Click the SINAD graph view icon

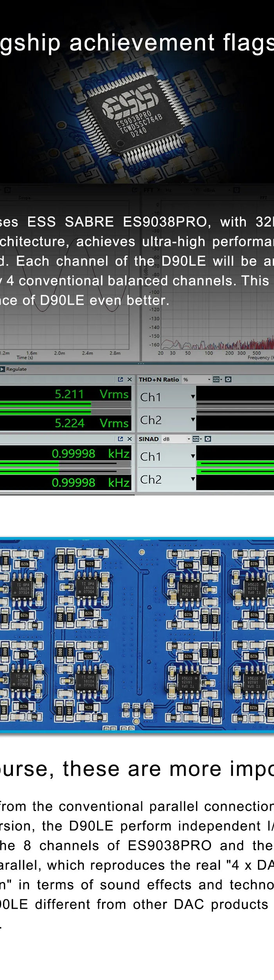click(196, 439)
